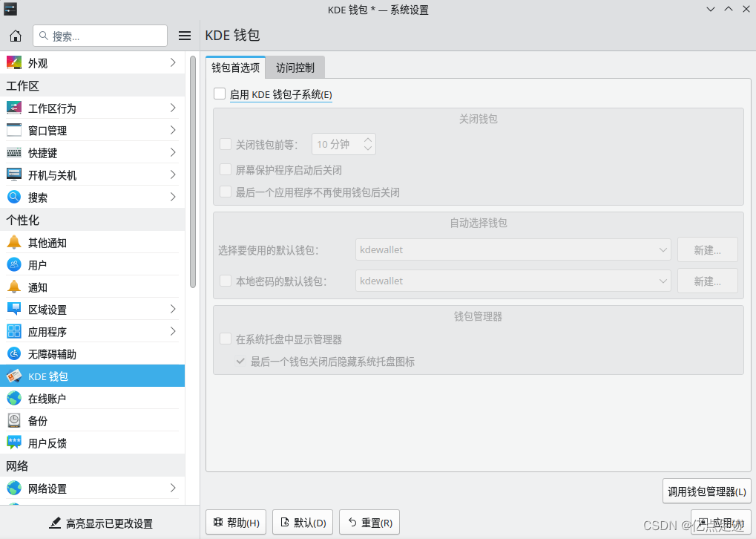
Task: Toggle the 本地密码的默认钱包 checkbox
Action: coord(225,281)
